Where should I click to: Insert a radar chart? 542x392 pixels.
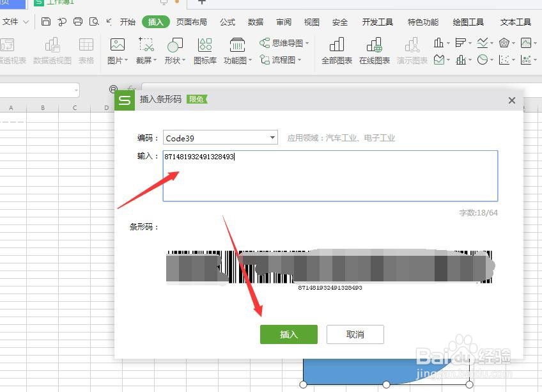(504, 43)
